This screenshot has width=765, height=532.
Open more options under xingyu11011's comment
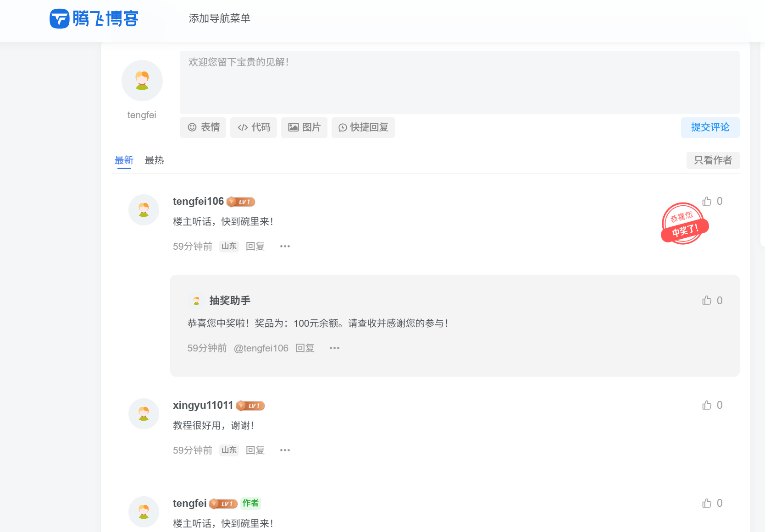[284, 450]
